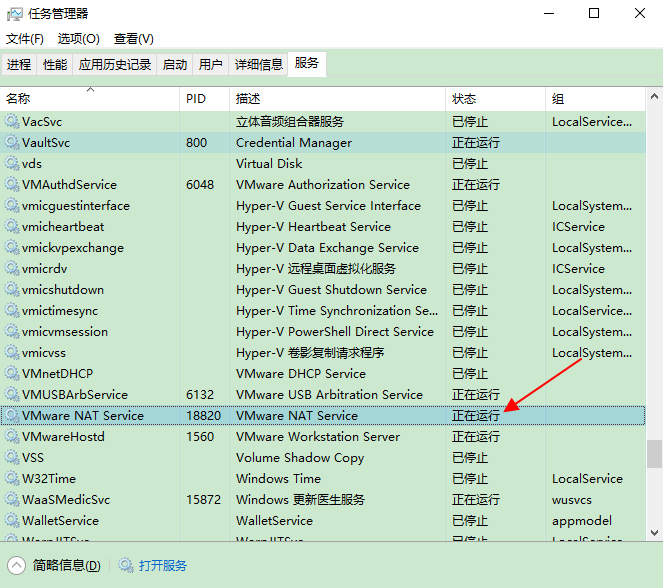The width and height of the screenshot is (663, 588).
Task: Click the gear icon beside vmicshutdown
Action: [12, 289]
